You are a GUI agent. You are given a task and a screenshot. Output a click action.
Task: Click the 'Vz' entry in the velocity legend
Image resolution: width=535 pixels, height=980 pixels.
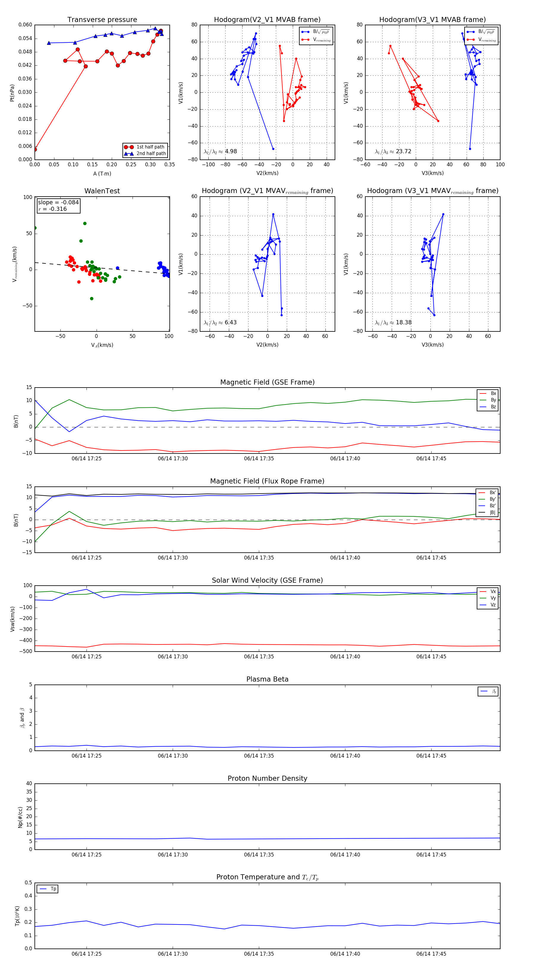pyautogui.click(x=488, y=605)
